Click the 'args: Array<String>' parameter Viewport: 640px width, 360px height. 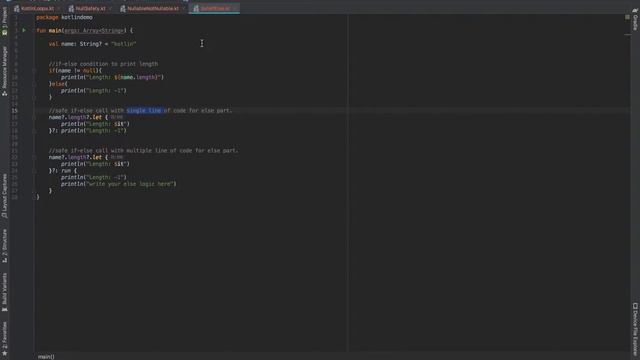(x=95, y=31)
